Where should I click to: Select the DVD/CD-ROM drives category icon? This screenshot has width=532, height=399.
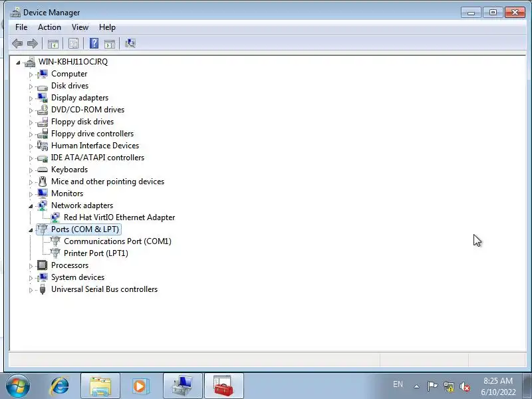(x=43, y=110)
